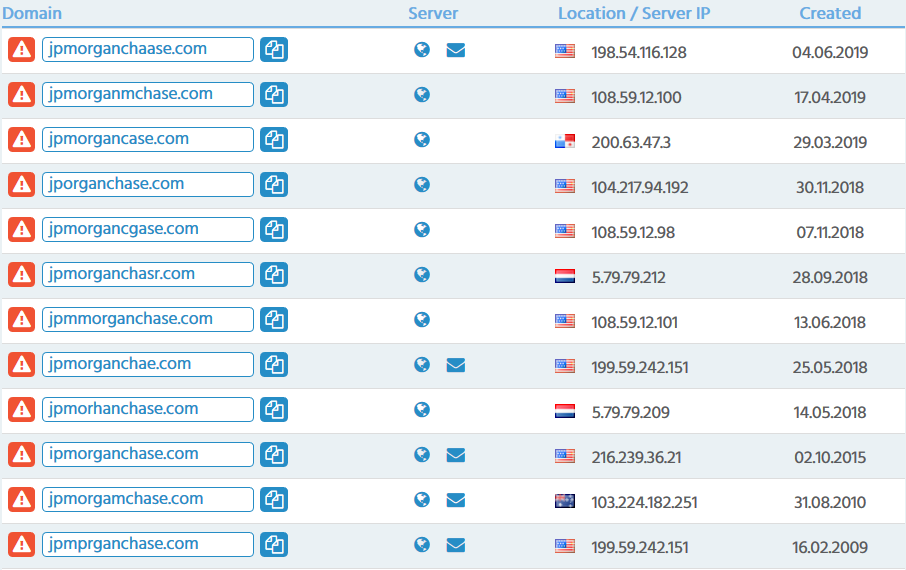The image size is (906, 570).
Task: Sort by the Created column header
Action: point(829,13)
